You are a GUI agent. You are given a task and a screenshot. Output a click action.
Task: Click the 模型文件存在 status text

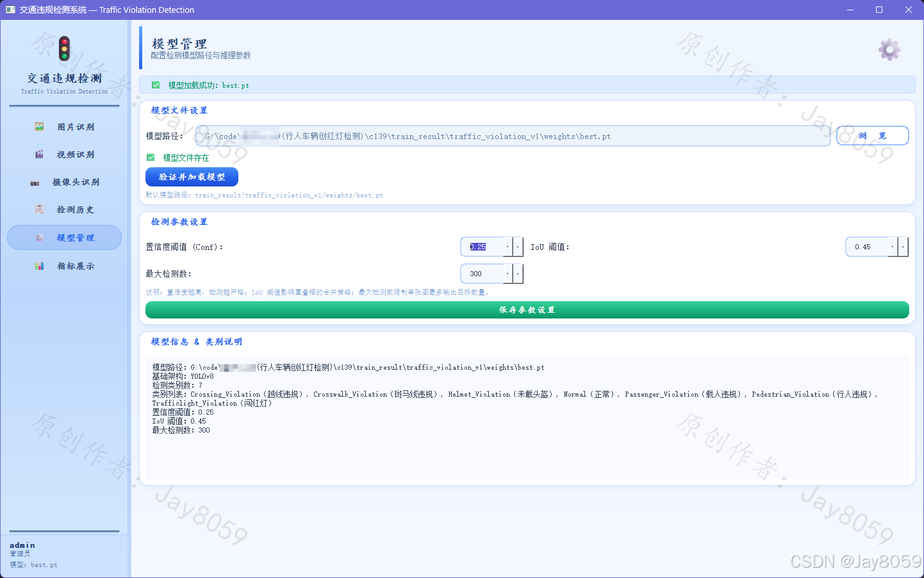click(186, 158)
